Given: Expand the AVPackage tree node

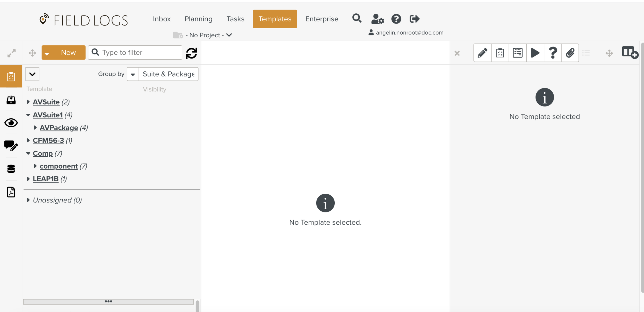Looking at the screenshot, I should pyautogui.click(x=35, y=128).
